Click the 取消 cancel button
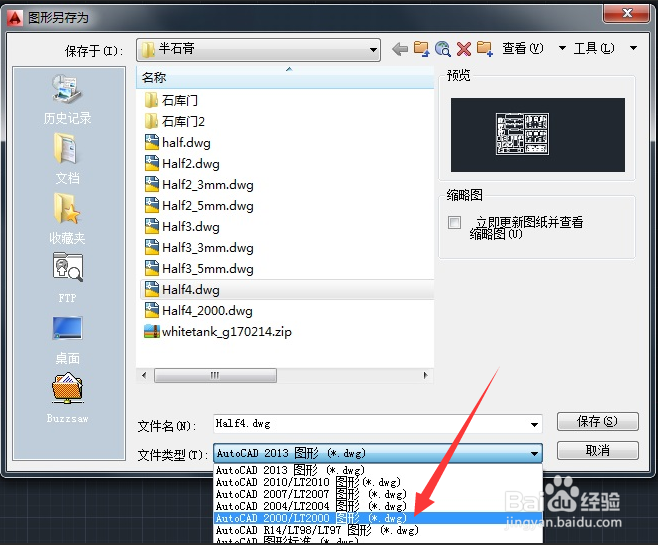This screenshot has width=658, height=545. point(598,451)
